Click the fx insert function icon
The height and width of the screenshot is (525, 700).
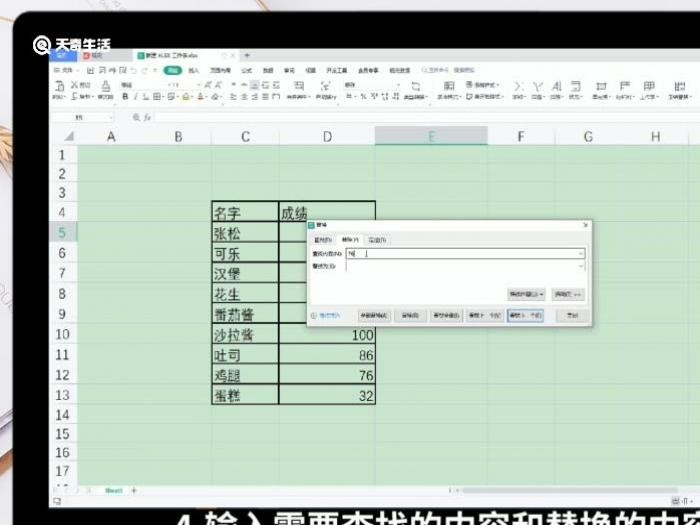[147, 117]
